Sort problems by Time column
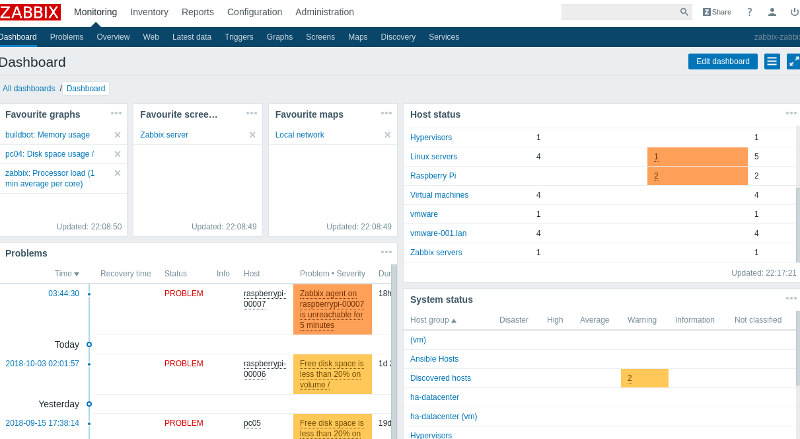Screen dimensions: 800x439 pyautogui.click(x=67, y=274)
